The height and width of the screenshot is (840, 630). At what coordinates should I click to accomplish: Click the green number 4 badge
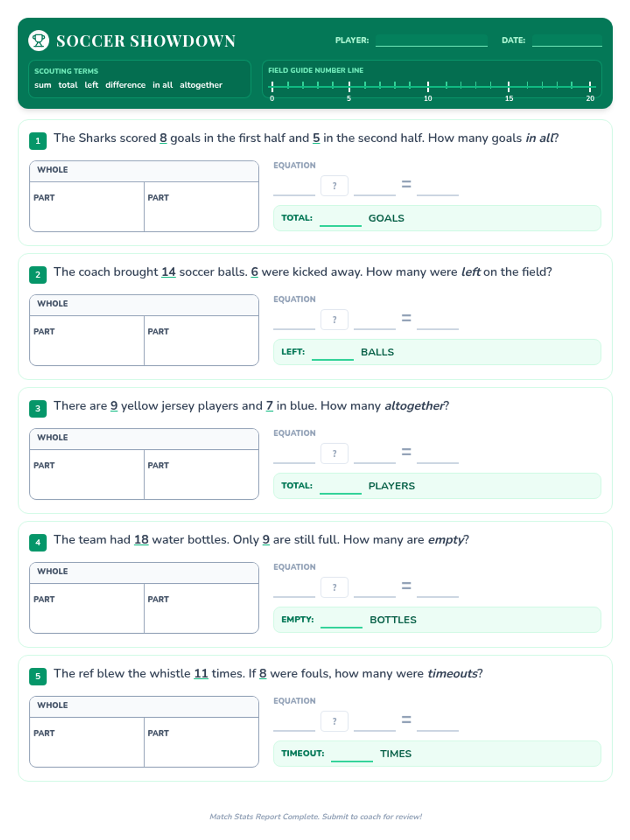(x=38, y=542)
